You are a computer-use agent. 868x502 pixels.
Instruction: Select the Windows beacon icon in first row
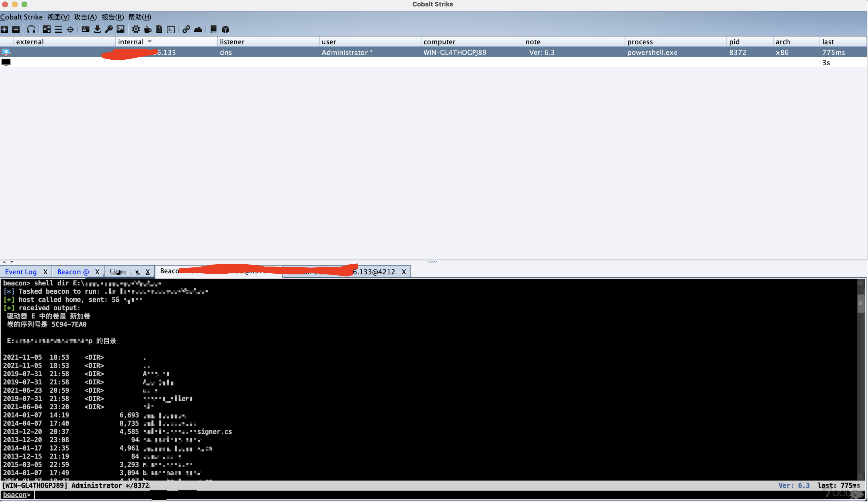(x=6, y=52)
